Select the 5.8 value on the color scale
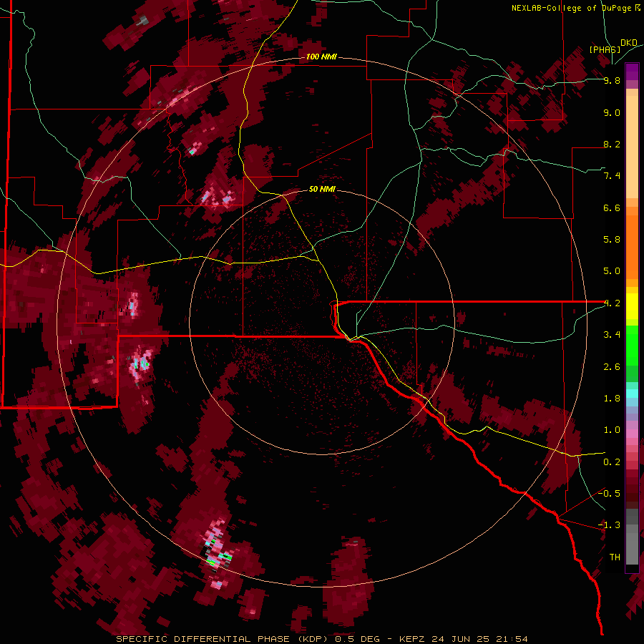Viewport: 644px width, 644px height. point(612,240)
